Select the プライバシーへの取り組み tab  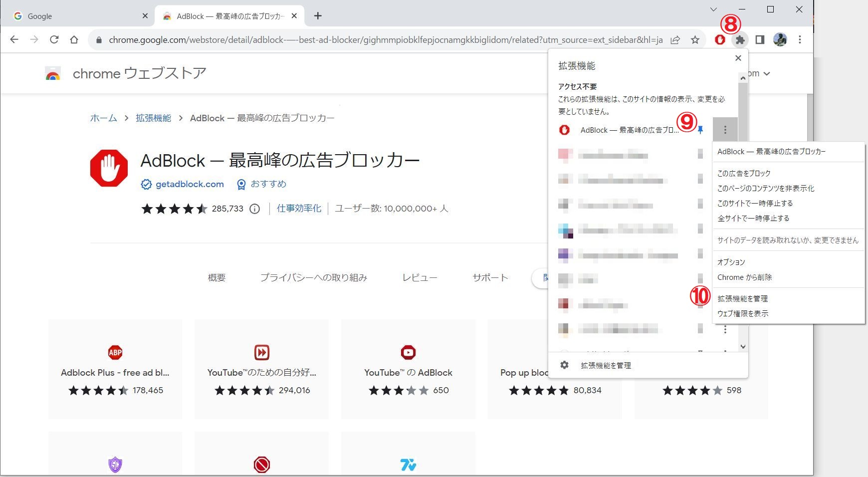pos(314,277)
